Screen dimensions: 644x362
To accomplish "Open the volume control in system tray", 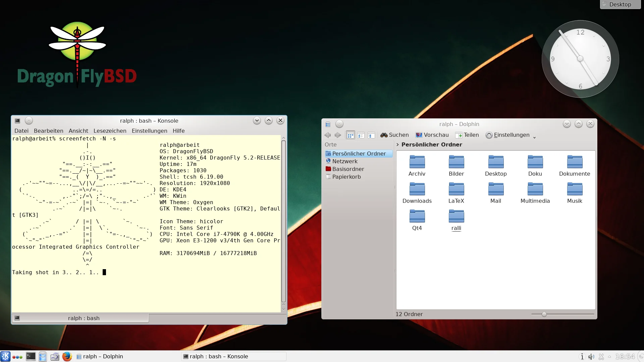I will tap(591, 357).
